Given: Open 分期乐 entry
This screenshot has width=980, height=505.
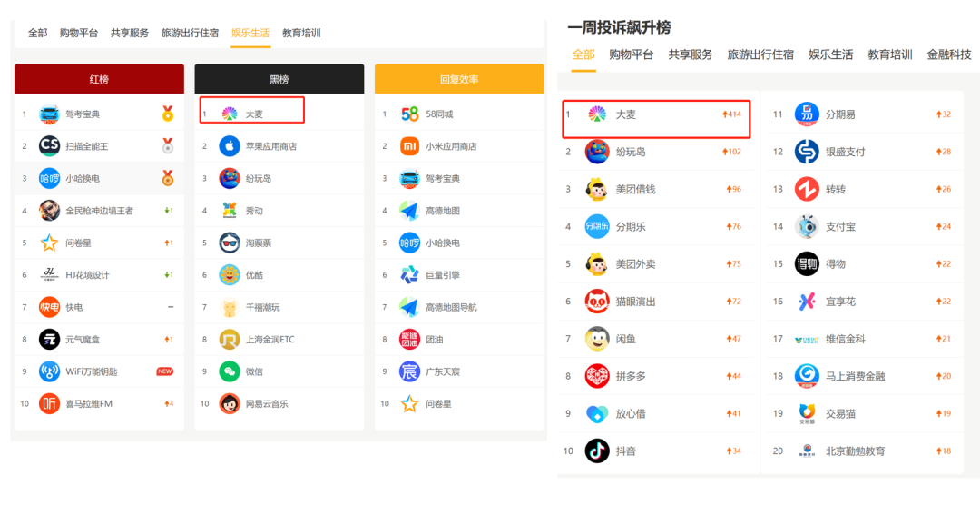Looking at the screenshot, I should click(x=656, y=226).
